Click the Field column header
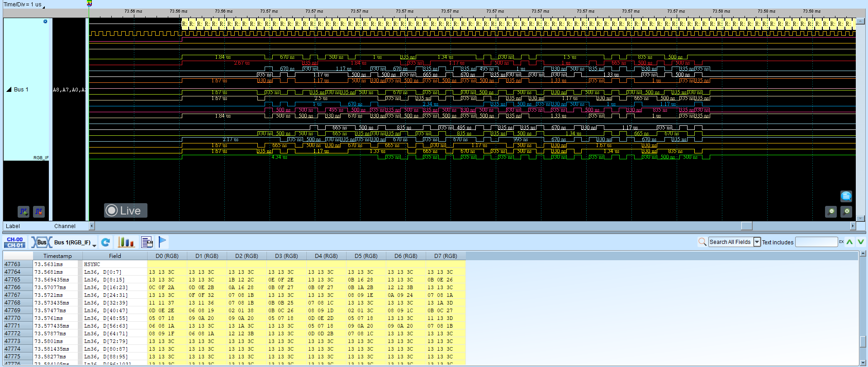 115,256
